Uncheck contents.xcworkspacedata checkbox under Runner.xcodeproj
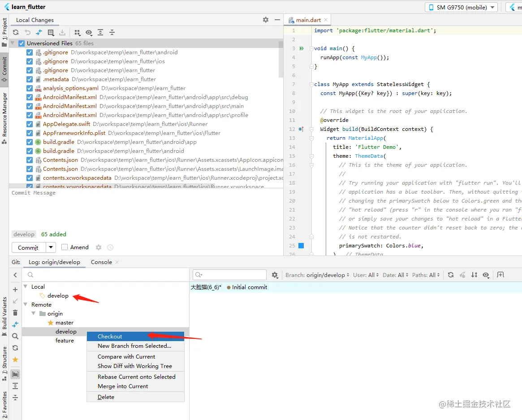The width and height of the screenshot is (522, 420). pos(30,178)
